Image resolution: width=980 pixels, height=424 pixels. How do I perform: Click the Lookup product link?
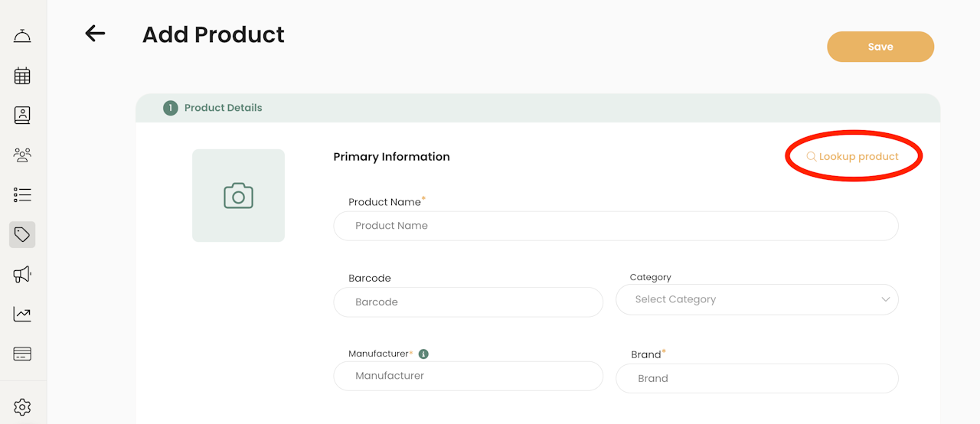pos(853,157)
